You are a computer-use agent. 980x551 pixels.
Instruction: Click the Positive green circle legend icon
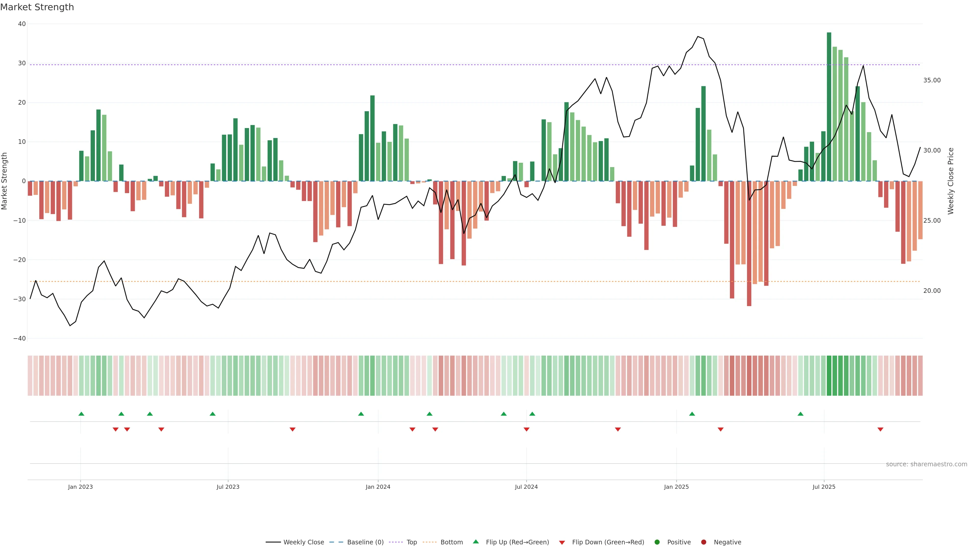click(x=657, y=542)
